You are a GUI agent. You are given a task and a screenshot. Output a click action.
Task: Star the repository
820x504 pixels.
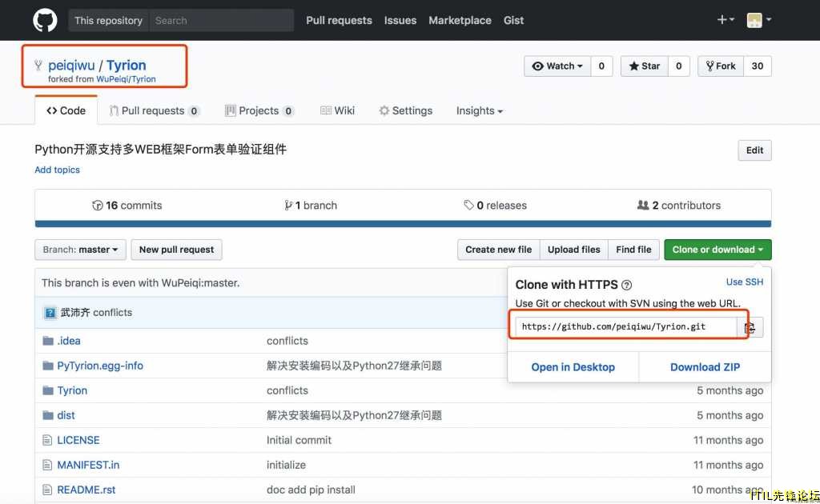(x=645, y=66)
